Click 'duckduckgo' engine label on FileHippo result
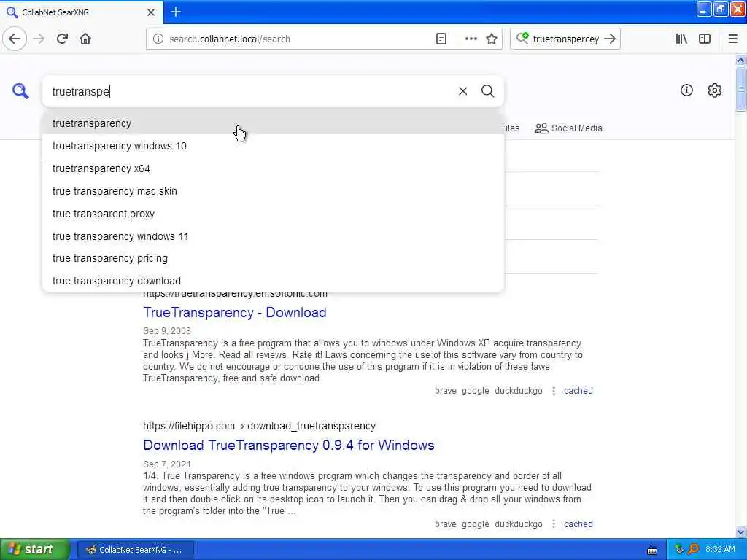The width and height of the screenshot is (747, 560). coord(519,524)
